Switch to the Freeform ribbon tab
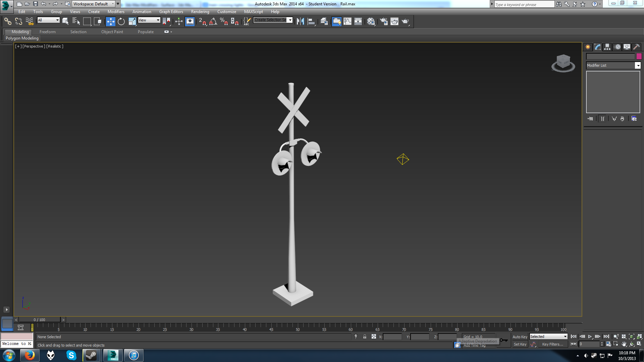The width and height of the screenshot is (644, 362). coord(48,32)
